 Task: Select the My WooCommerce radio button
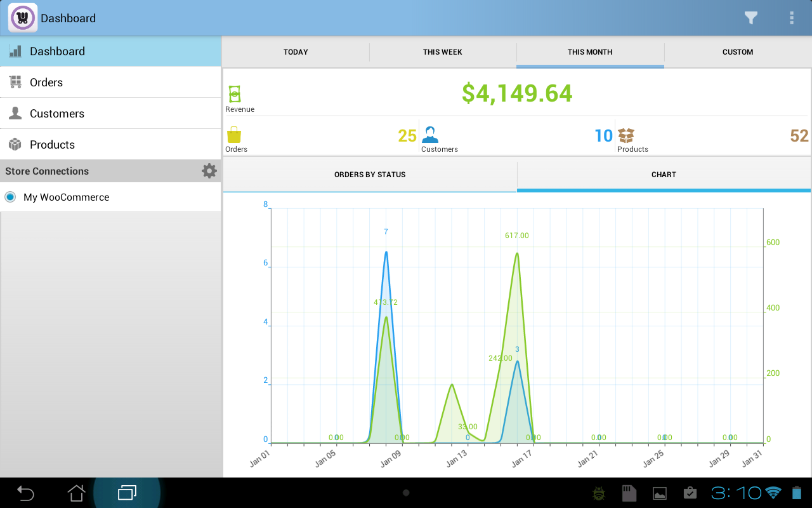click(10, 197)
